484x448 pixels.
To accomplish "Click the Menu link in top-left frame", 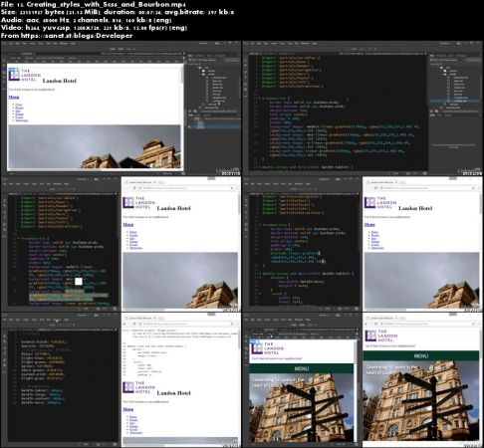I will pos(14,97).
